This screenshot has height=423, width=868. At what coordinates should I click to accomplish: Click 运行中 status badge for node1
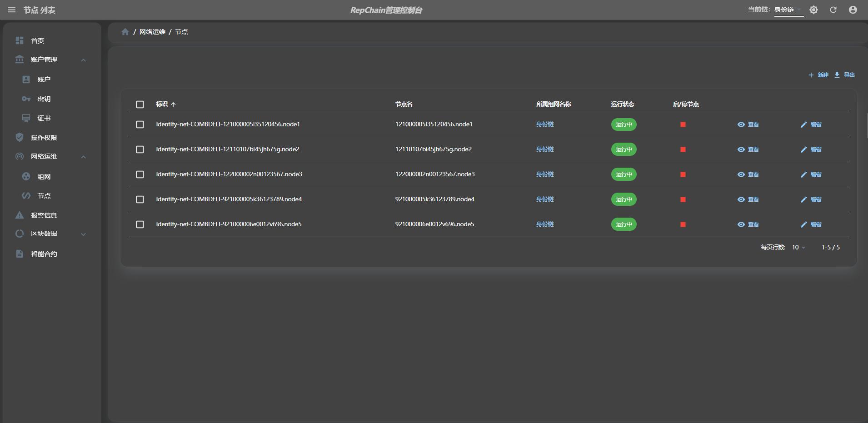pos(624,124)
